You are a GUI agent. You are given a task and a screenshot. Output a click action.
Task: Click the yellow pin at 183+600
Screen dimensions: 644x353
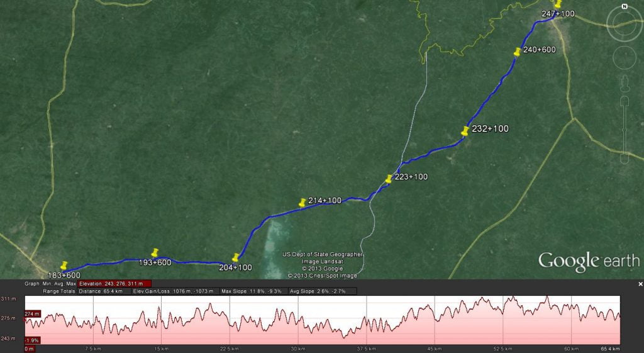pyautogui.click(x=64, y=266)
